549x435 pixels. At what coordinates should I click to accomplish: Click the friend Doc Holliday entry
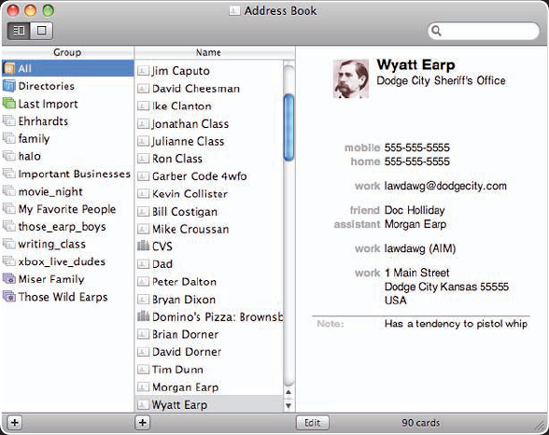pos(415,210)
